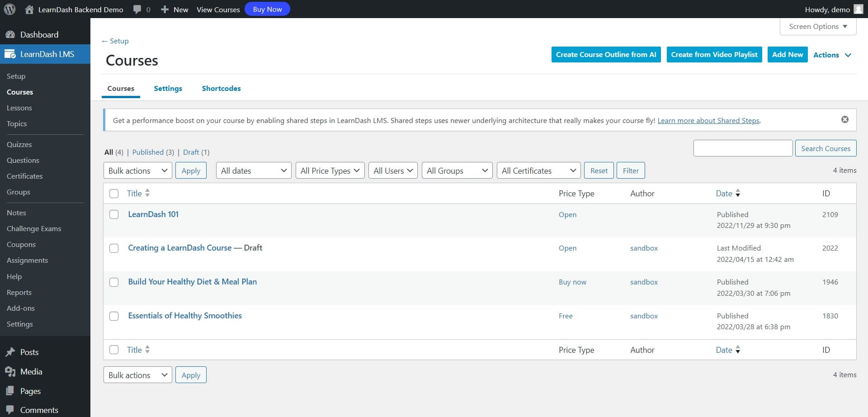The image size is (868, 417).
Task: Select the Essentials of Healthy Smoothies checkbox
Action: tap(114, 316)
